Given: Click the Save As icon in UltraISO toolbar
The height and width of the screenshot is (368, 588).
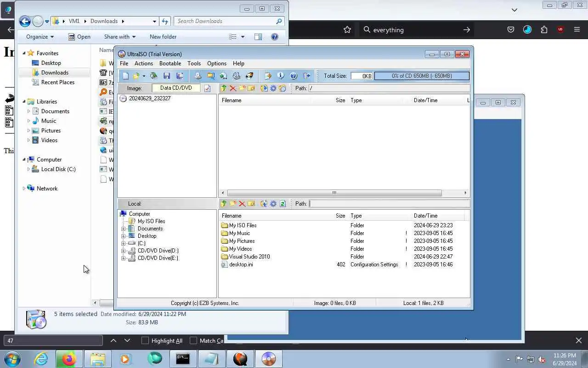Looking at the screenshot, I should pyautogui.click(x=180, y=76).
